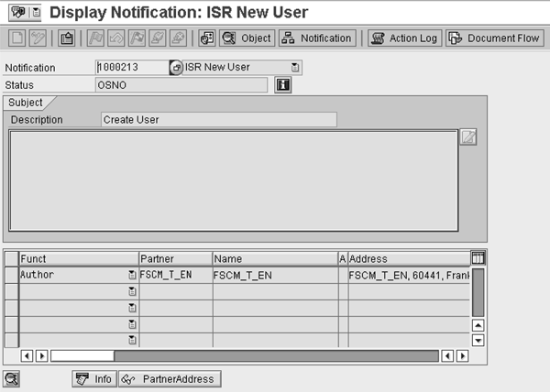
Task: Click partner cell FSCM_T_EN
Action: click(176, 275)
